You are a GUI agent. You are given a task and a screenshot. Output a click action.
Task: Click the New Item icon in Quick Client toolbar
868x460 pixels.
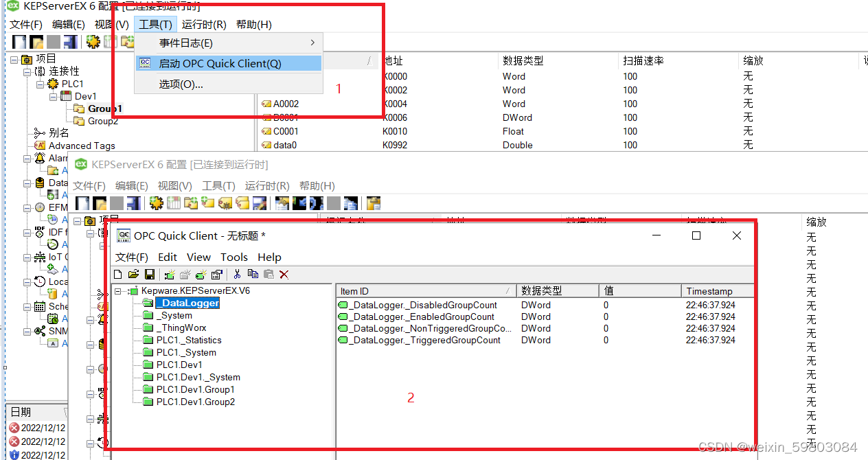(x=201, y=273)
